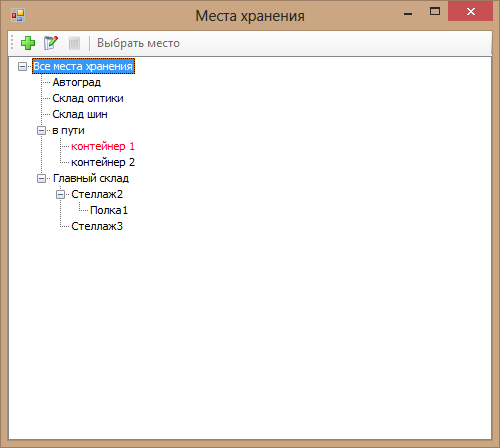Click the green plus add icon
Screen dimensions: 500x448
click(x=28, y=43)
